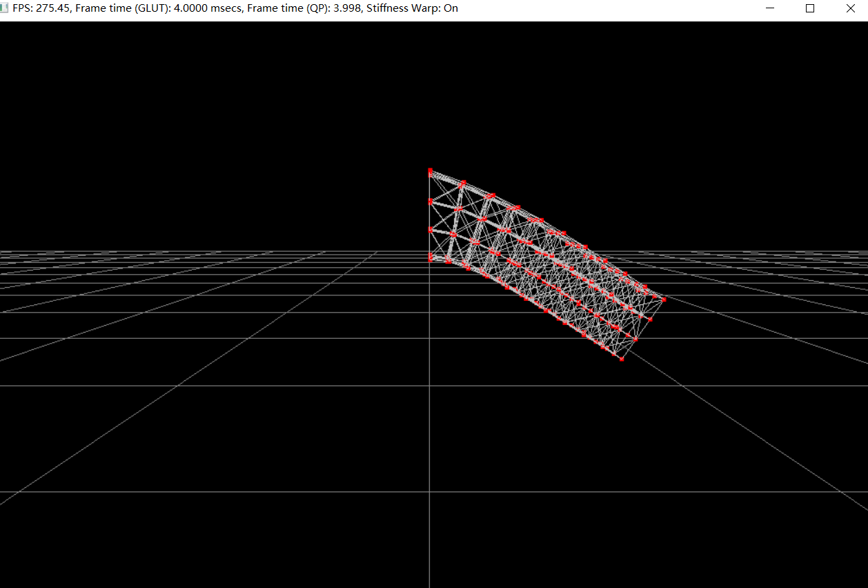Click the empty title bar area left of the minimize button

pyautogui.click(x=607, y=8)
